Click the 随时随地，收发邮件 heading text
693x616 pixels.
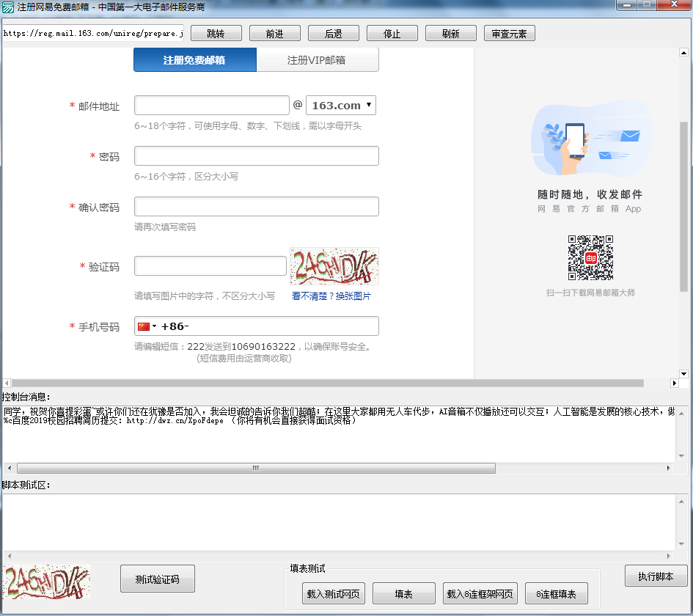point(590,194)
